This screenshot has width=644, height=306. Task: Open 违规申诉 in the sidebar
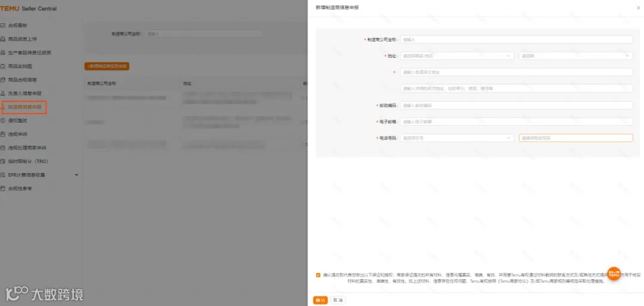click(18, 134)
